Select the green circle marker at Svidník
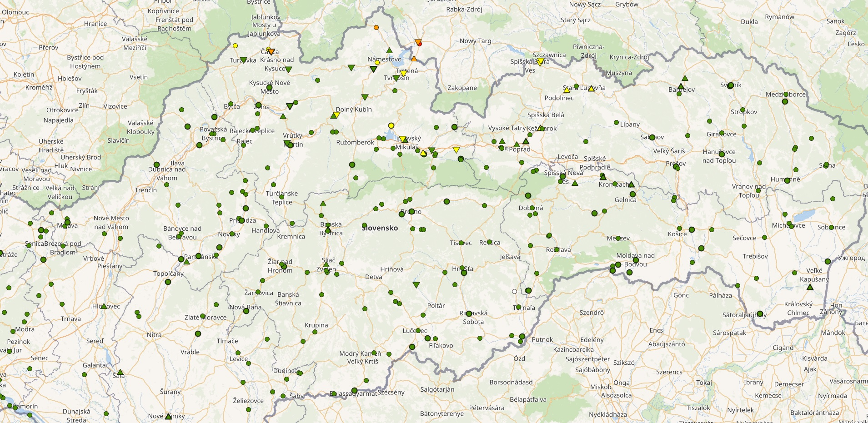The image size is (868, 423). (x=730, y=85)
